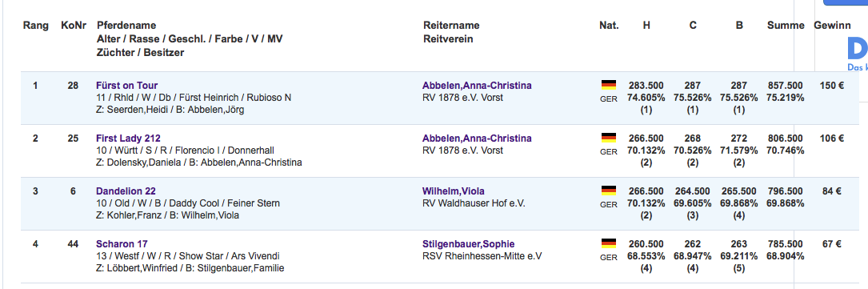Open Abbelen,Anna-Christina link in rank 2 row

pyautogui.click(x=477, y=138)
